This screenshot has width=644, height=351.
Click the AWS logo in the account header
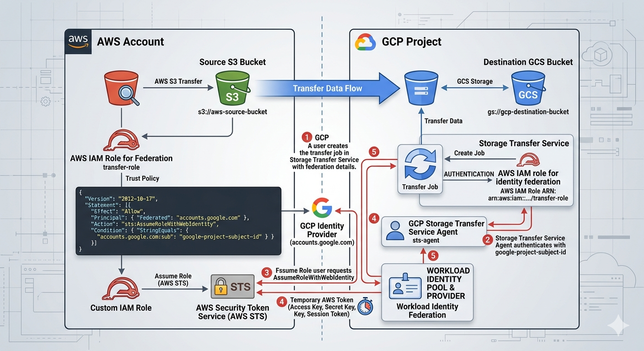click(78, 41)
